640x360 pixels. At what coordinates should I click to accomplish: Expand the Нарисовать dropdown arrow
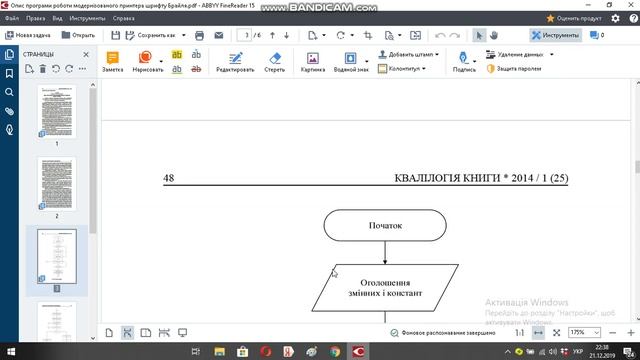pyautogui.click(x=161, y=62)
